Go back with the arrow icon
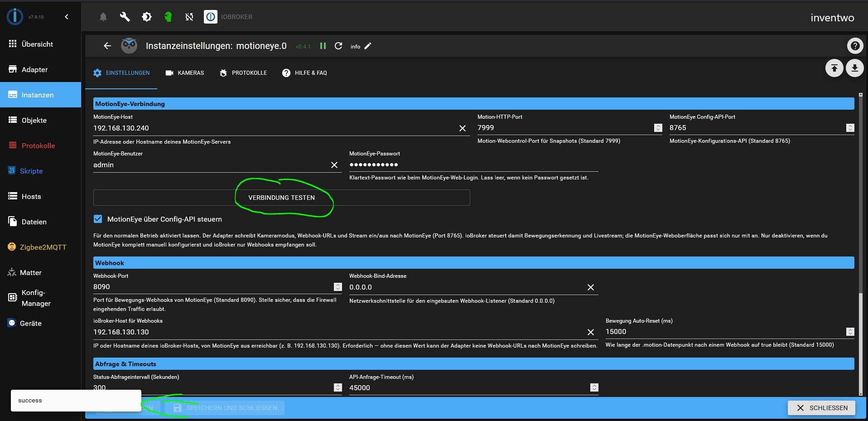868x421 pixels. 107,46
